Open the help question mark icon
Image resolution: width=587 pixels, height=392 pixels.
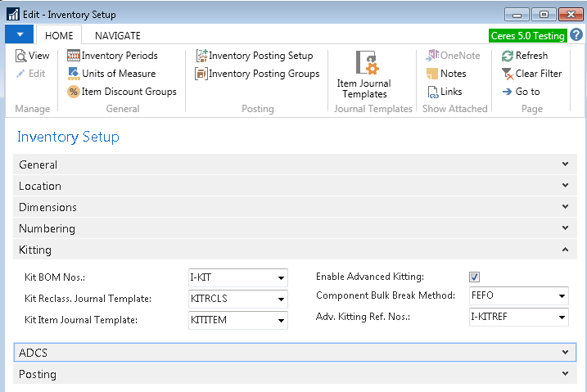pyautogui.click(x=576, y=35)
